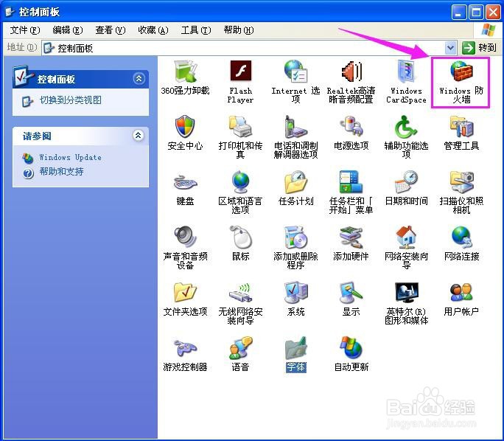Open Windows Update link in sidebar

[x=70, y=157]
